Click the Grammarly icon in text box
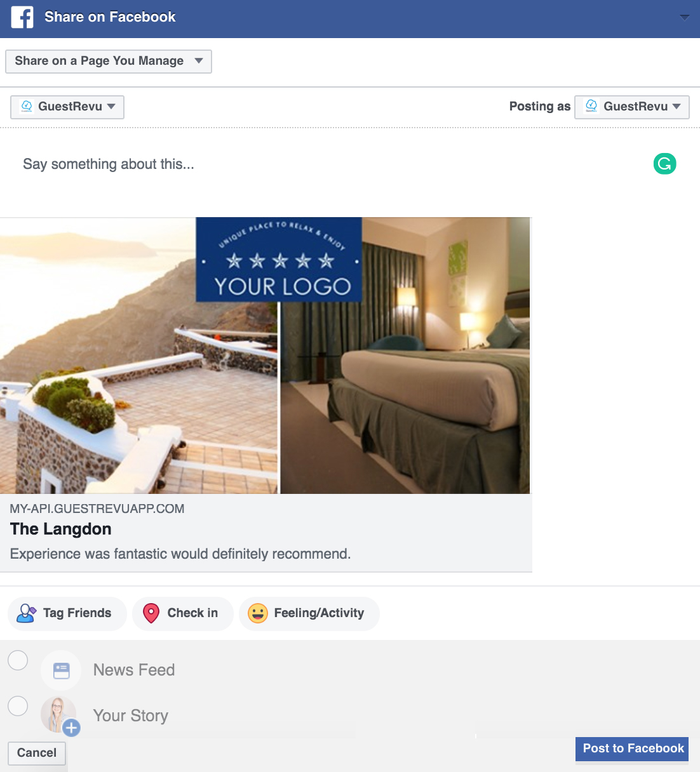Screen dimensions: 700x772 (664, 164)
